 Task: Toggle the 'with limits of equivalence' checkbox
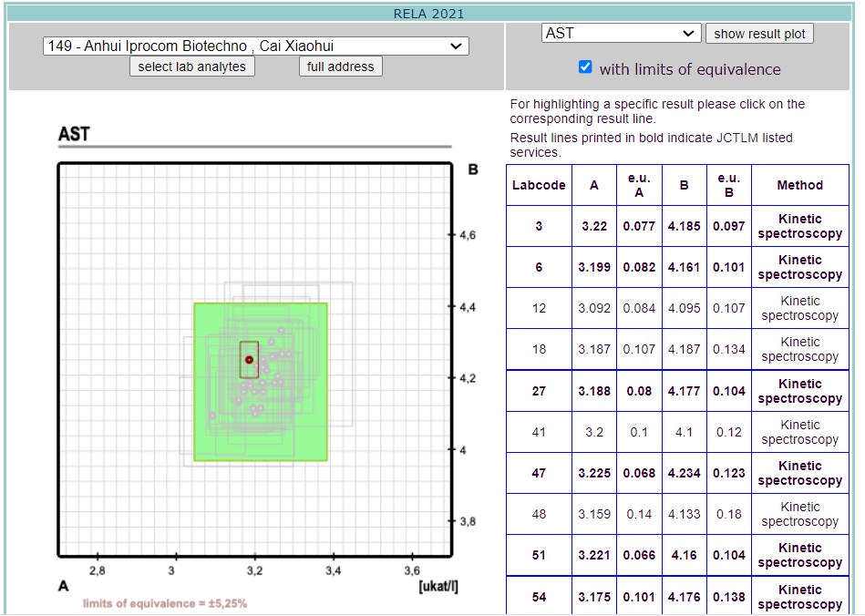tap(585, 67)
